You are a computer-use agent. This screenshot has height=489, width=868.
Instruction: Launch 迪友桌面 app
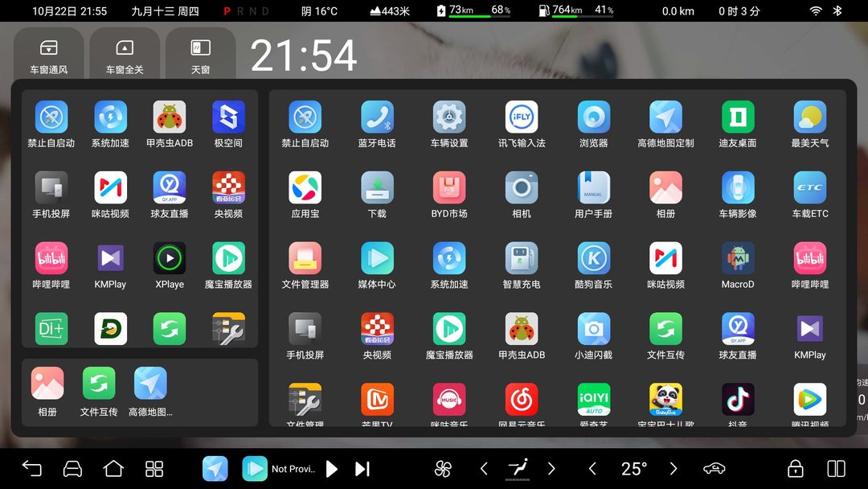pyautogui.click(x=738, y=117)
